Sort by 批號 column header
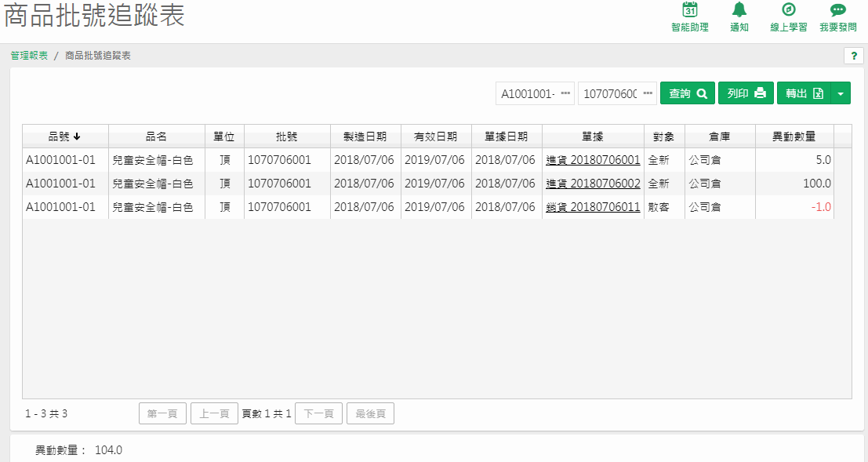 pyautogui.click(x=287, y=136)
